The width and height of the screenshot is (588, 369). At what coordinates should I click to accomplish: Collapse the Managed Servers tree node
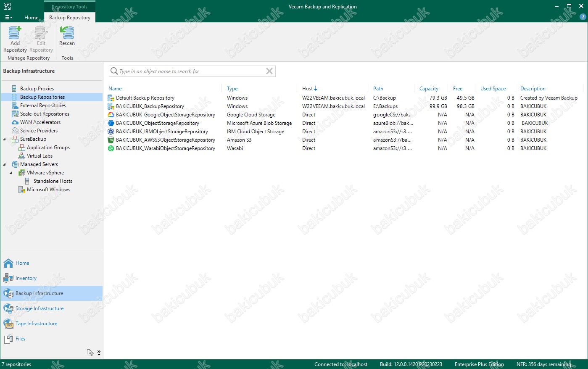point(5,164)
